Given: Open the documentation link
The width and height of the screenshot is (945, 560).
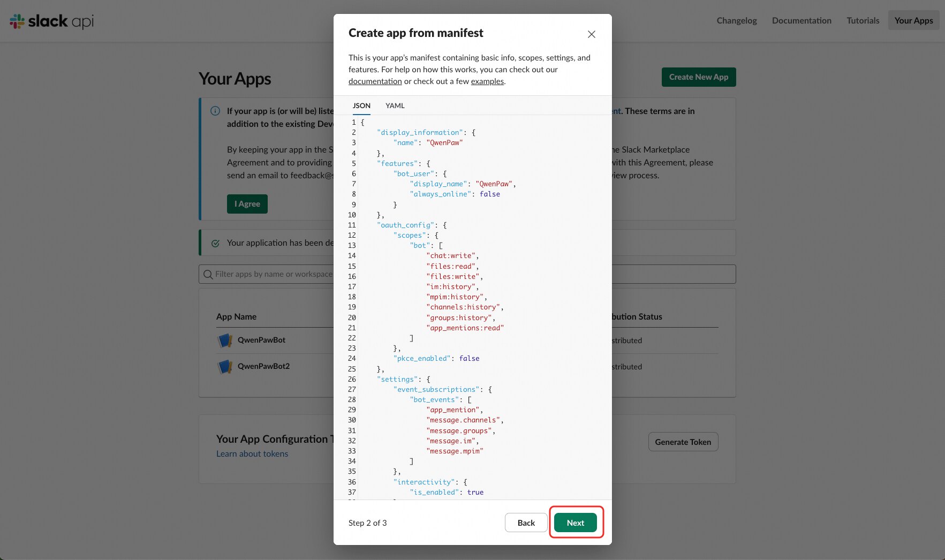Looking at the screenshot, I should click(x=375, y=81).
